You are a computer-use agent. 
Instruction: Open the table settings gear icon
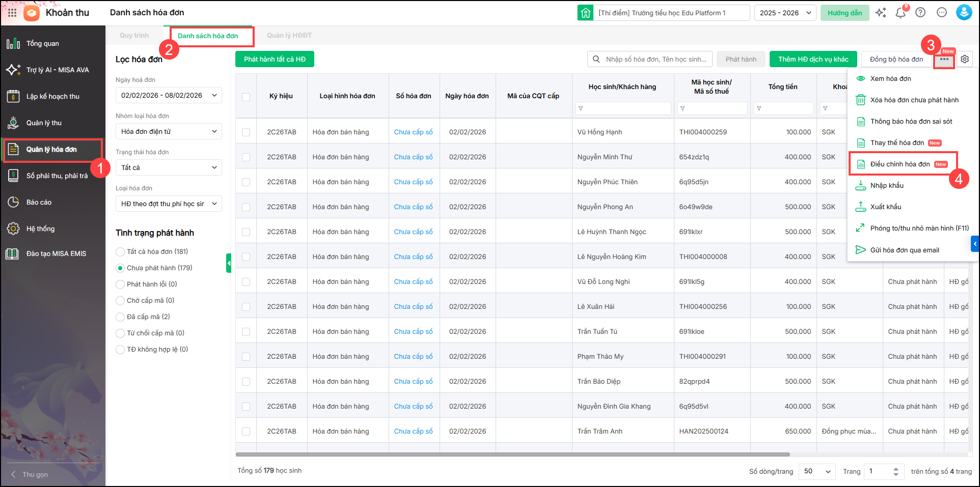point(965,59)
